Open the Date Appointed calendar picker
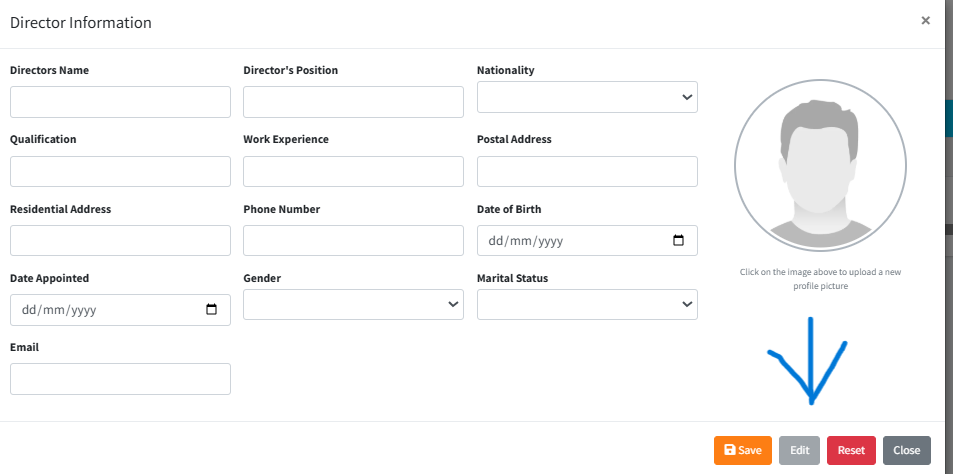The image size is (953, 474). [211, 310]
